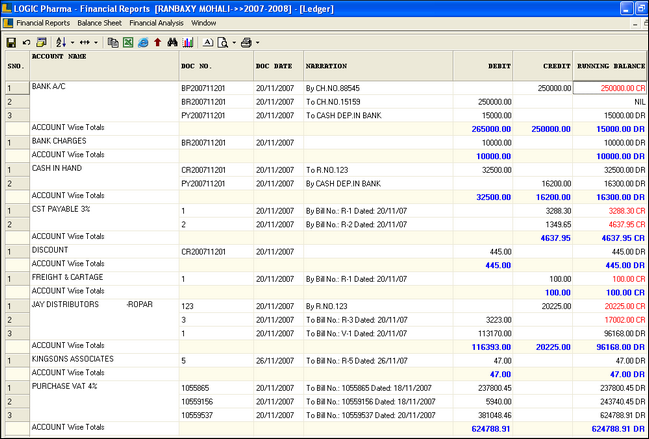This screenshot has width=649, height=439.
Task: Select the BANK A/C account name
Action: [48, 86]
